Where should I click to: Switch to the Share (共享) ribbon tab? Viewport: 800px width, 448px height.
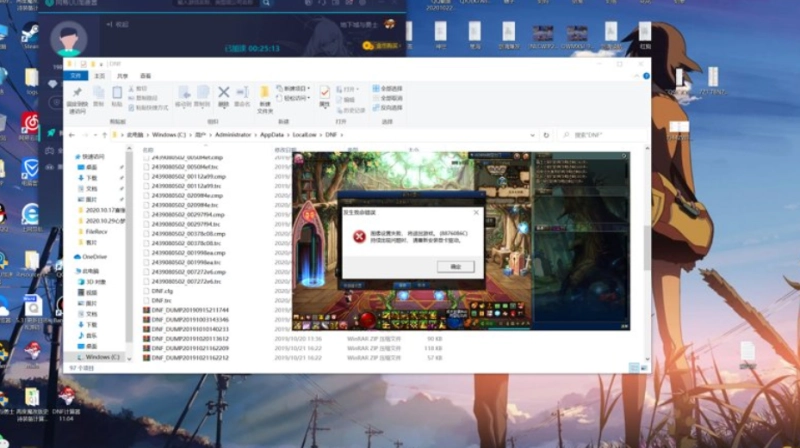pos(122,76)
